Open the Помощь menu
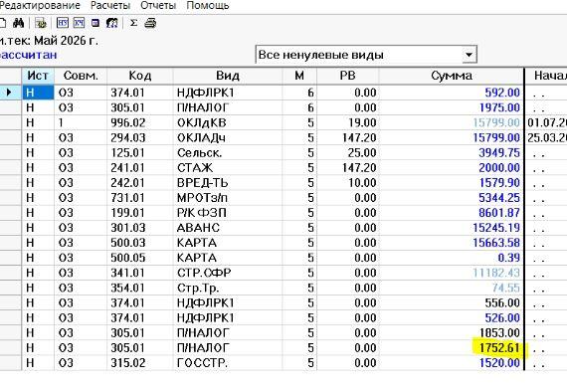Viewport: 567px width, 392px height. pos(208,5)
